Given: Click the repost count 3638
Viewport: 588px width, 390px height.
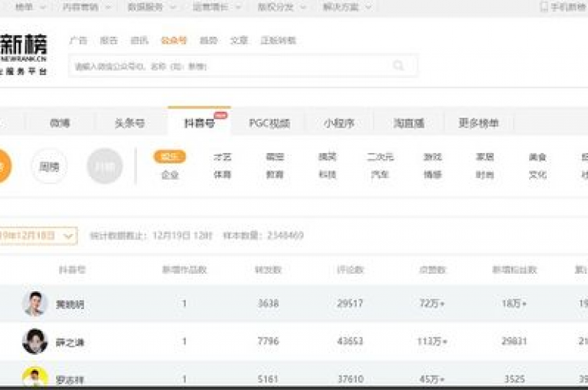Looking at the screenshot, I should 268,303.
